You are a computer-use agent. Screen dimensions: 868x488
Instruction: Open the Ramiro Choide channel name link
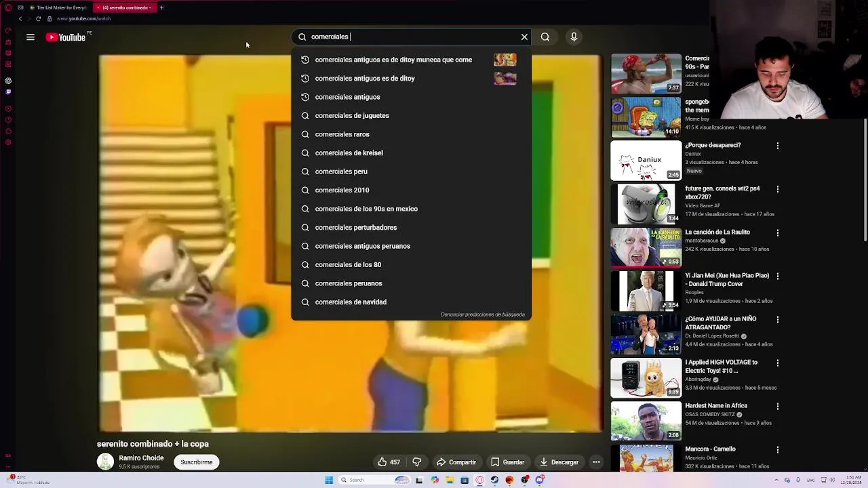[141, 458]
